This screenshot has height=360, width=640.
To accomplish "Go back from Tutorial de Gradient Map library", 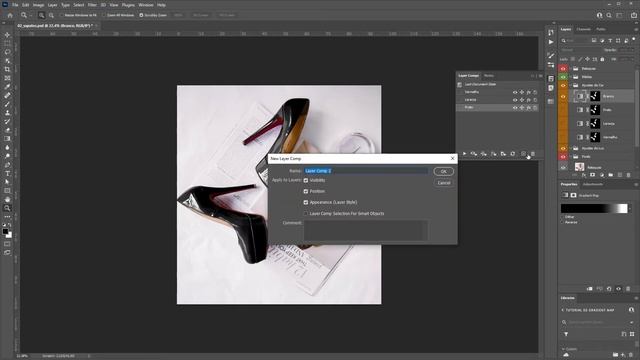I will pos(563,310).
